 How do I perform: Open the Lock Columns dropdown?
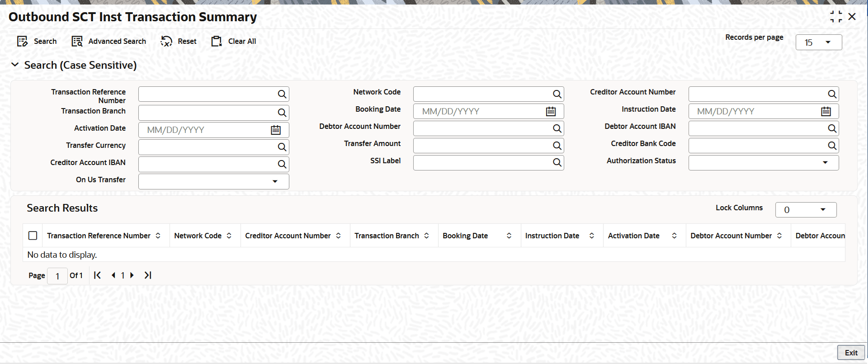[806, 210]
